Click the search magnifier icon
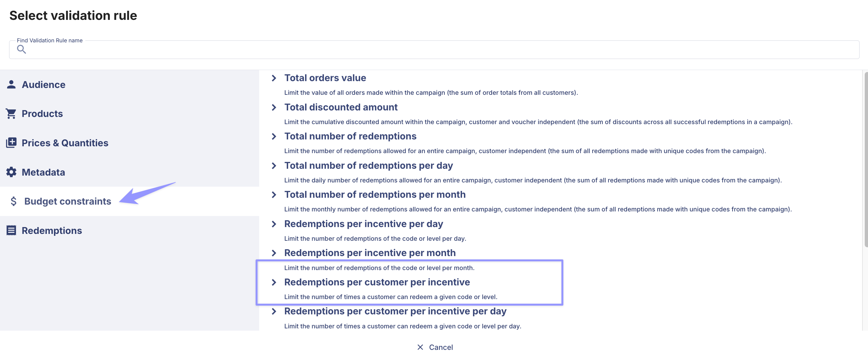868x359 pixels. pyautogui.click(x=21, y=49)
